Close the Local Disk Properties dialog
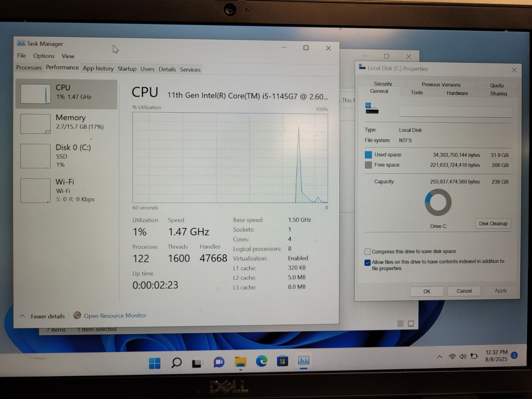This screenshot has width=532, height=399. click(514, 70)
